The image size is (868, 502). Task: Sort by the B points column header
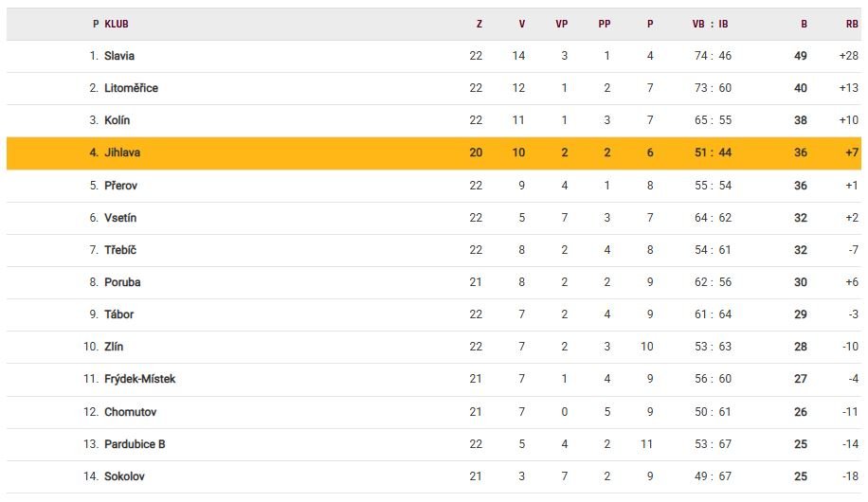click(804, 25)
